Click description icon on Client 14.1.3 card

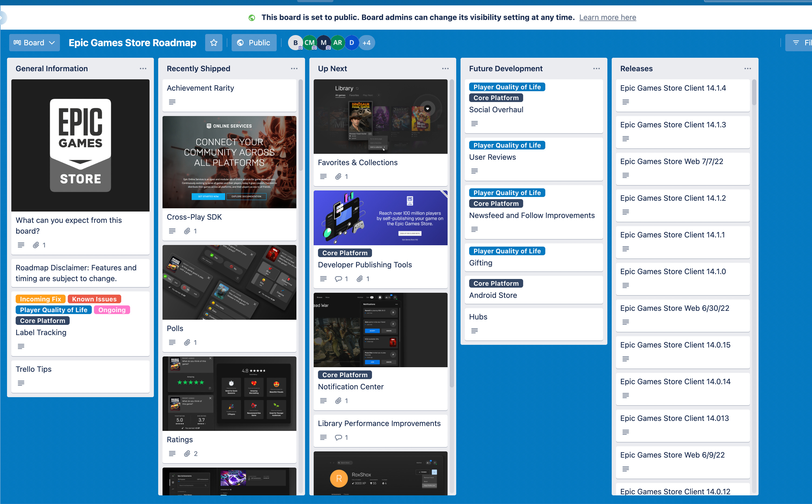[625, 139]
